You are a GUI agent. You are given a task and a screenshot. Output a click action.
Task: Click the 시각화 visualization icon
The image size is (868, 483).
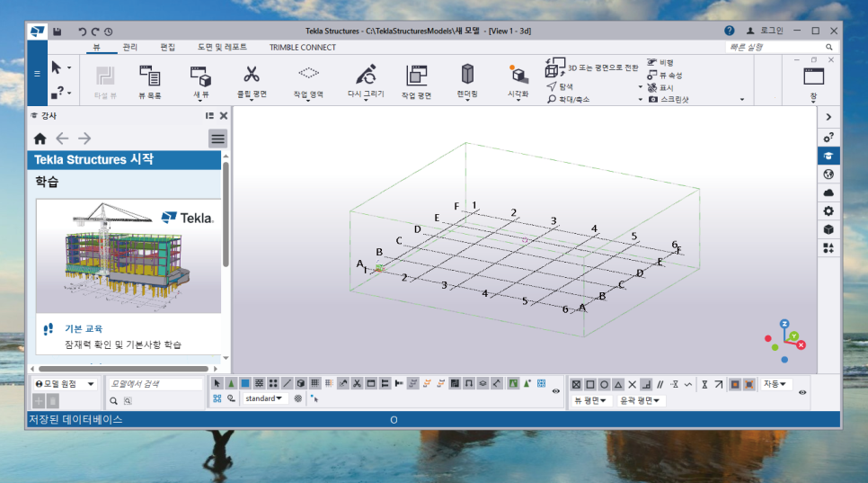[518, 75]
